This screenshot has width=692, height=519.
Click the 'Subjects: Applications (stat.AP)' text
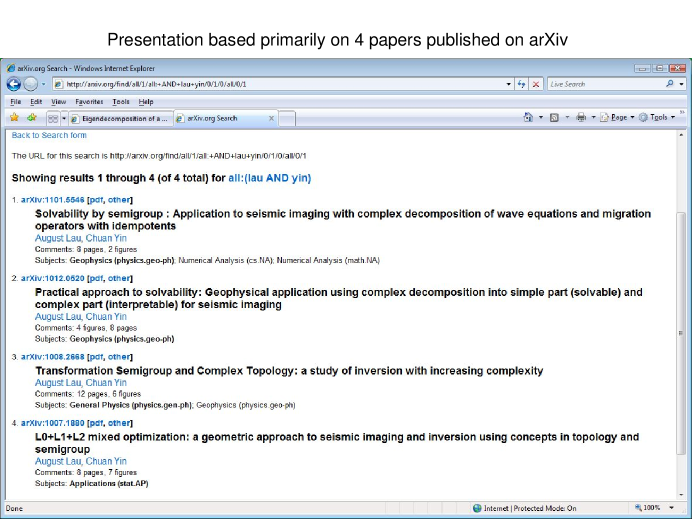tap(92, 484)
